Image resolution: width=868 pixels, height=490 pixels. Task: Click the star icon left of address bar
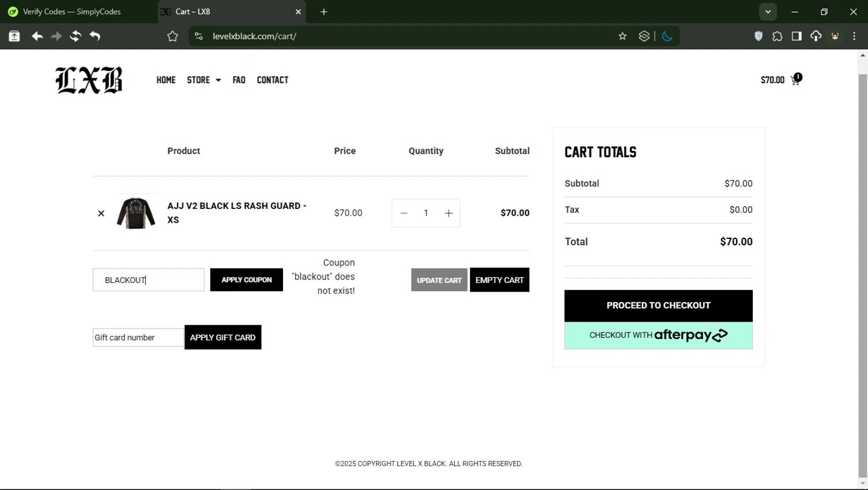coord(172,36)
